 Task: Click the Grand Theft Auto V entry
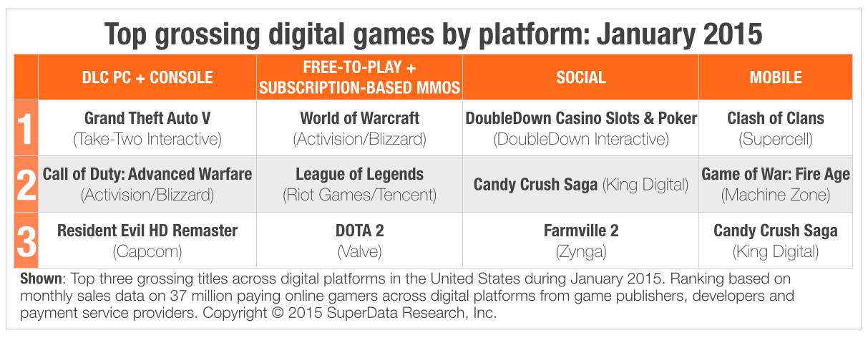(147, 118)
